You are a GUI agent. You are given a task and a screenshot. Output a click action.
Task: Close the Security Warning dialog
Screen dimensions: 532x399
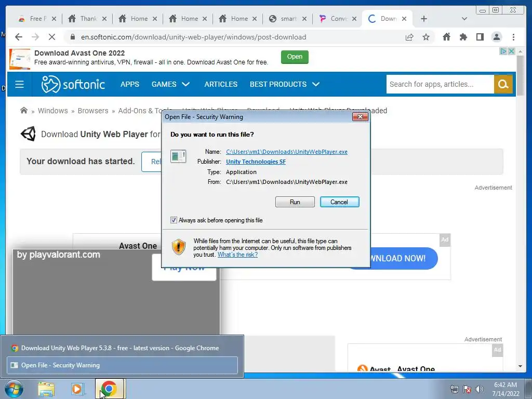(360, 117)
